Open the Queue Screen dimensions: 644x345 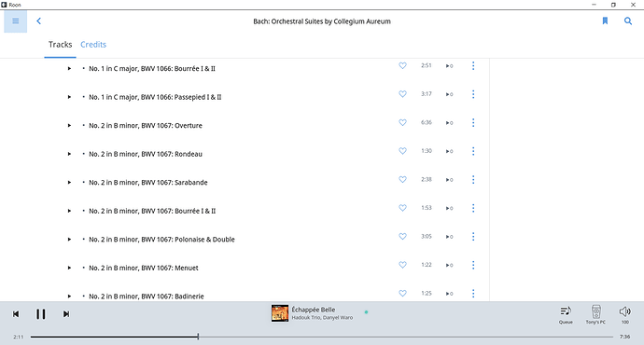tap(566, 315)
